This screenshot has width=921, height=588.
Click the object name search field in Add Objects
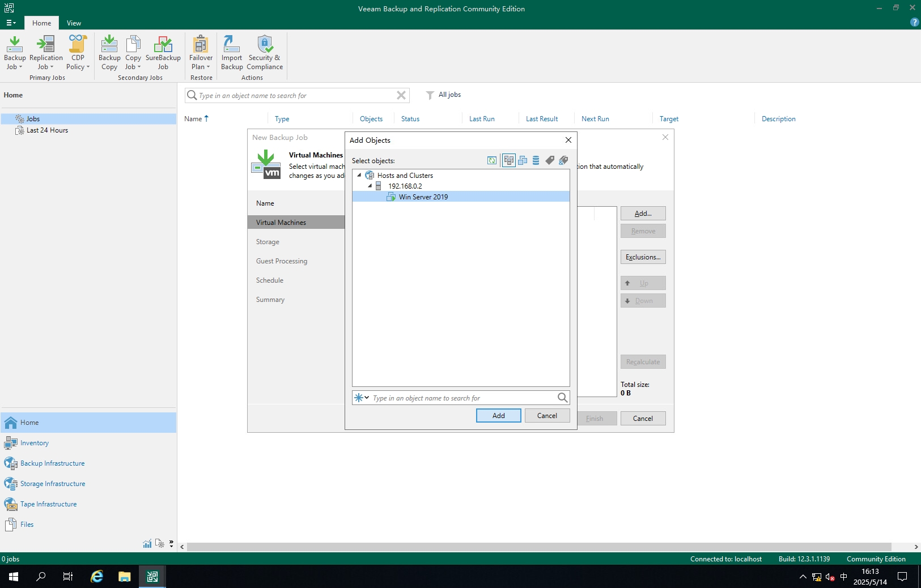[x=462, y=398]
